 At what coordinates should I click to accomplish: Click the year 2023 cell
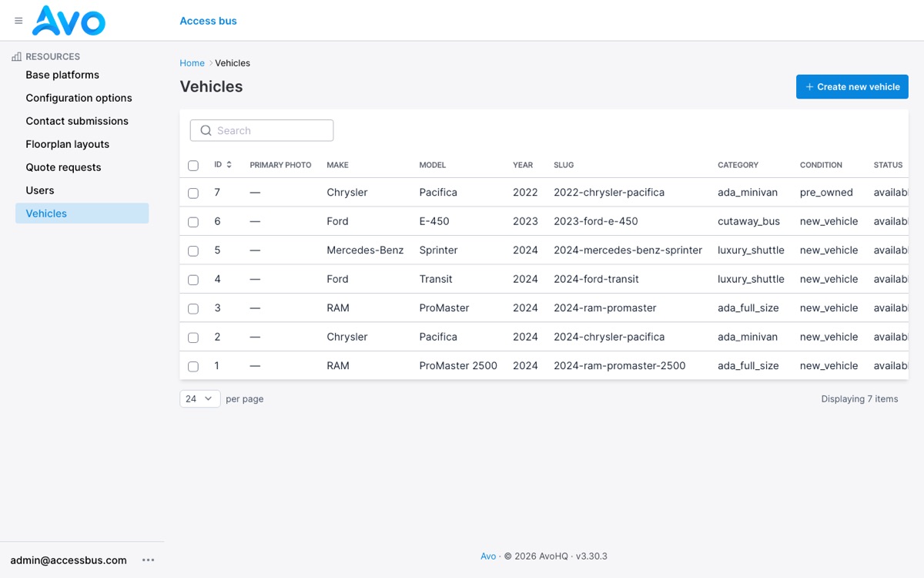[525, 221]
